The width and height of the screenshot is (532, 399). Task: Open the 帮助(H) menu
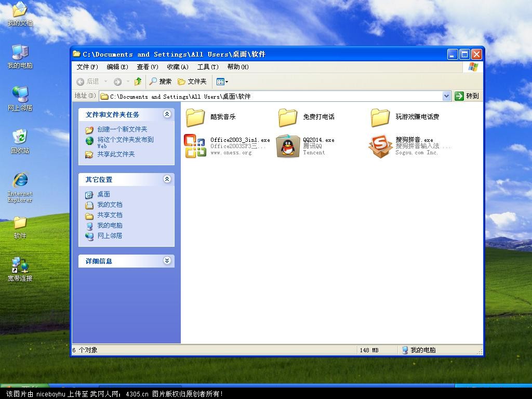(x=238, y=67)
